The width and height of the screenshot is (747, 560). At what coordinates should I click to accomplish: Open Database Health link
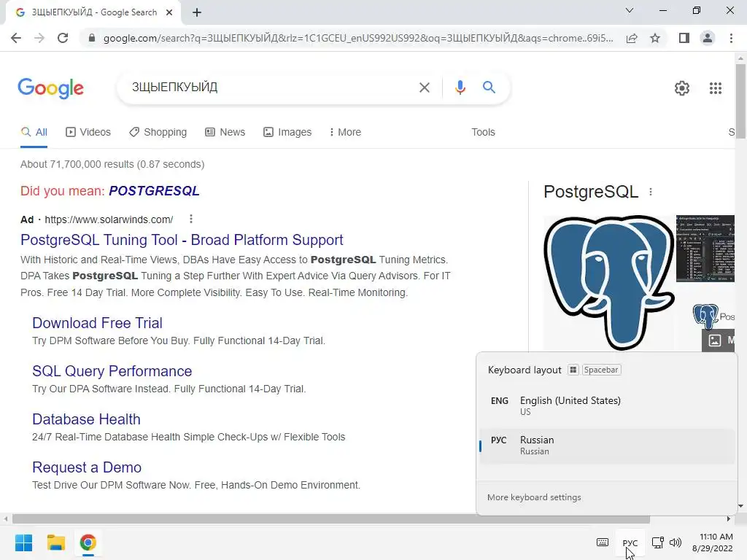tap(86, 419)
